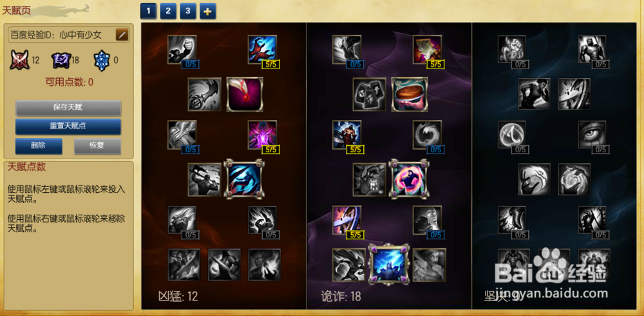Add a new mastery page with plus button
Screen dimensions: 644x316
pos(208,11)
